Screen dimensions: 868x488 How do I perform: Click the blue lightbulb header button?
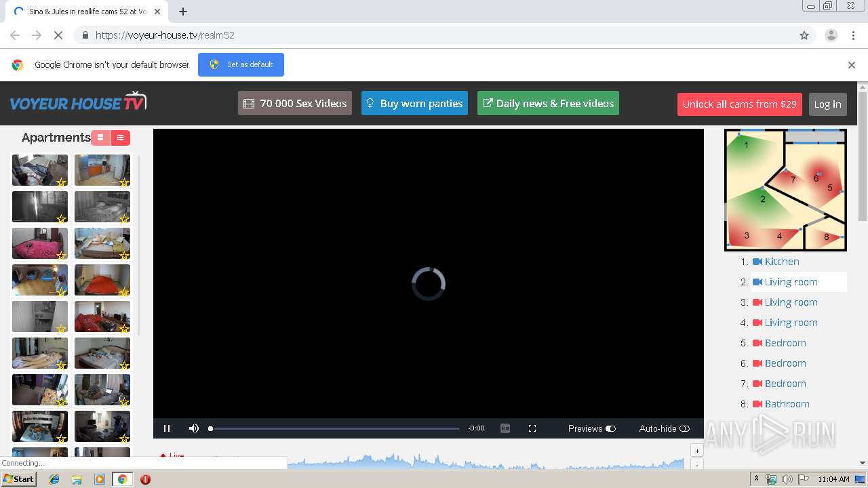point(414,103)
